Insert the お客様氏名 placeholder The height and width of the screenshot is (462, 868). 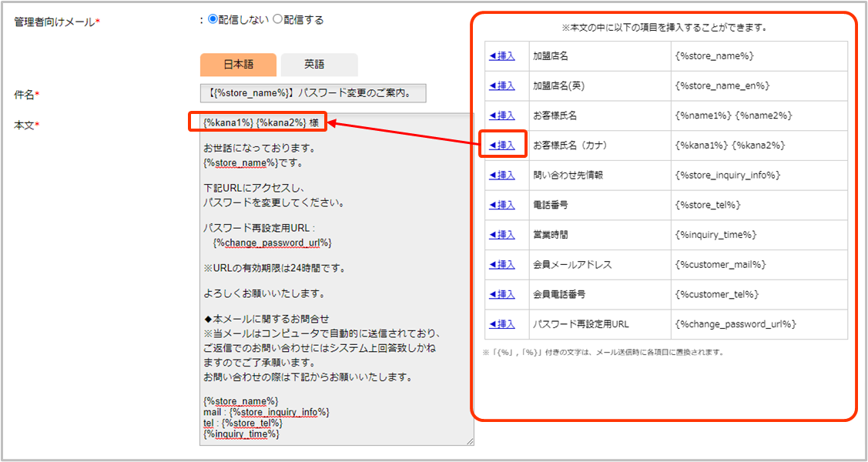[502, 115]
